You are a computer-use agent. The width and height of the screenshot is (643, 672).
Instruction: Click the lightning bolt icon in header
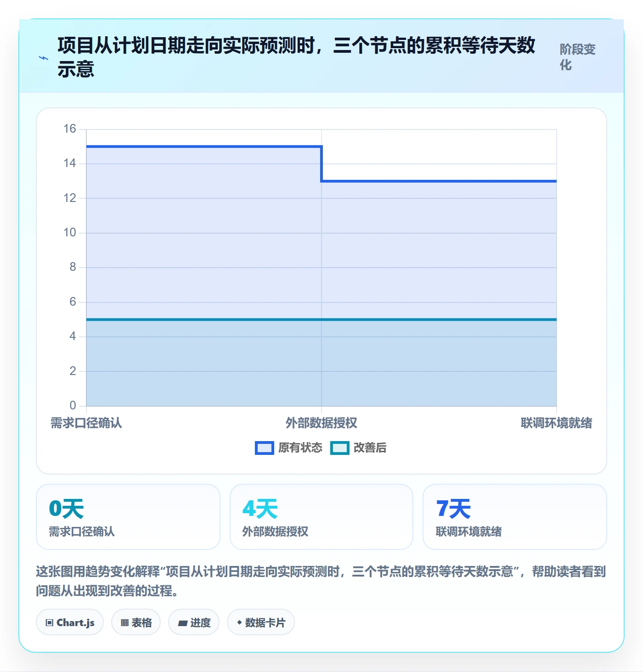pyautogui.click(x=44, y=58)
